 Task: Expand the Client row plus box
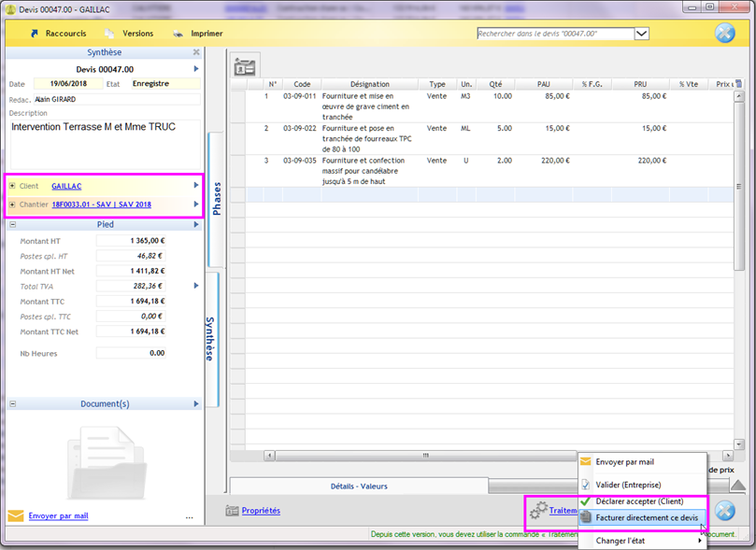pos(12,186)
